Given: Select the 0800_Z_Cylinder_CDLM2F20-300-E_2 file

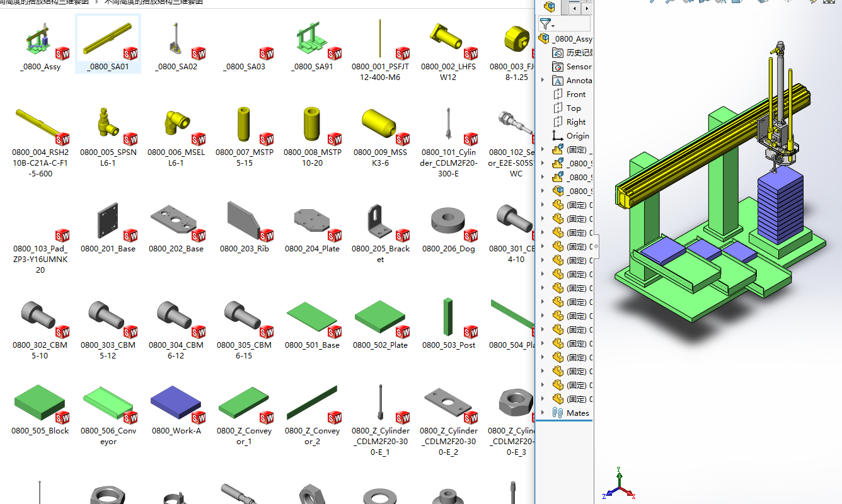Looking at the screenshot, I should coord(449,420).
